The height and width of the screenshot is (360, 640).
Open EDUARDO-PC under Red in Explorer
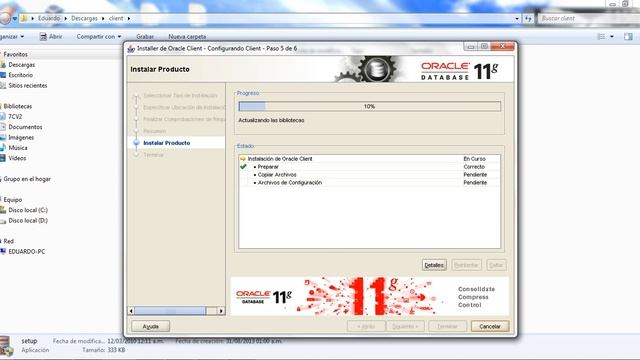27,251
